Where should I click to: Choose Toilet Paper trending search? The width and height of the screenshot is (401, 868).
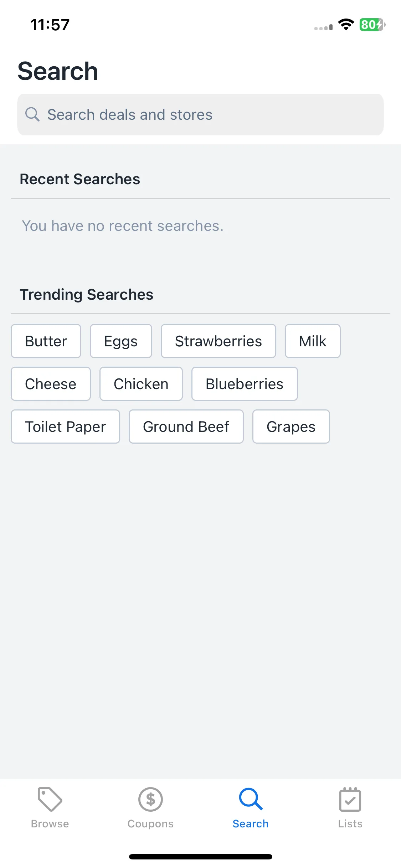pyautogui.click(x=66, y=427)
